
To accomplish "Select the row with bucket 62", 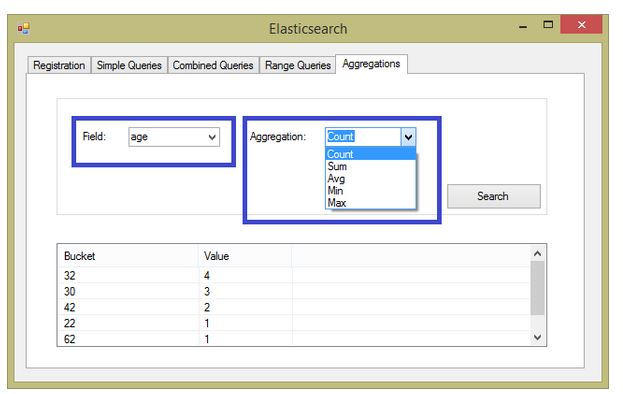I will (x=294, y=338).
